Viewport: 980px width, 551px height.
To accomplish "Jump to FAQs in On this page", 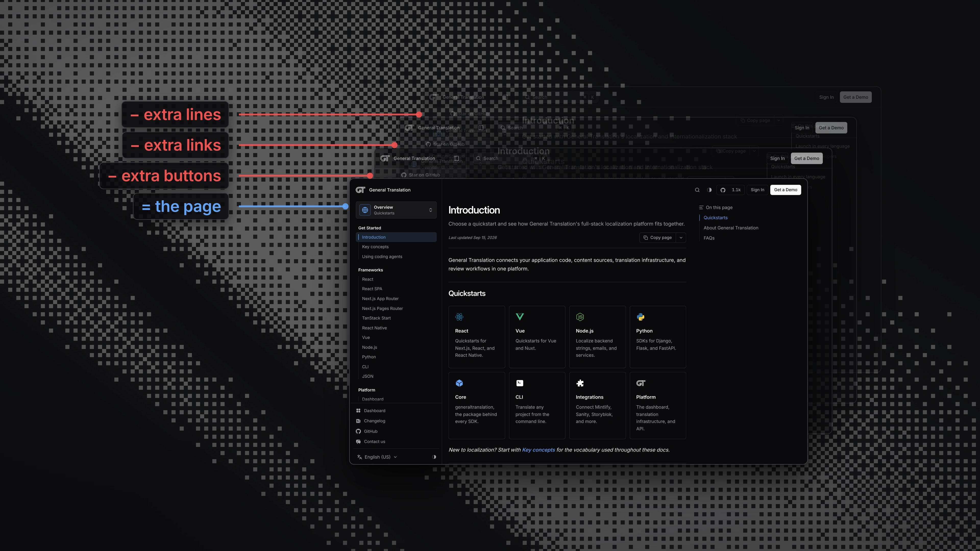I will [709, 238].
